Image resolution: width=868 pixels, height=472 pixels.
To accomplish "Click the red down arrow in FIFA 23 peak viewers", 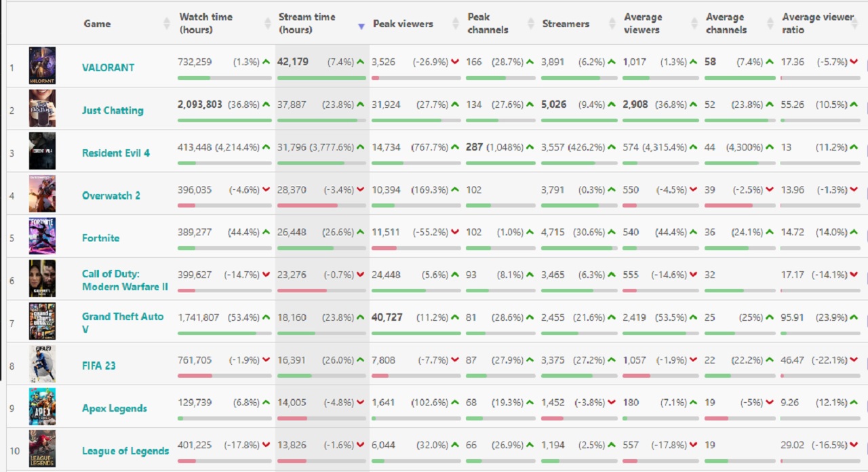I will pyautogui.click(x=455, y=361).
